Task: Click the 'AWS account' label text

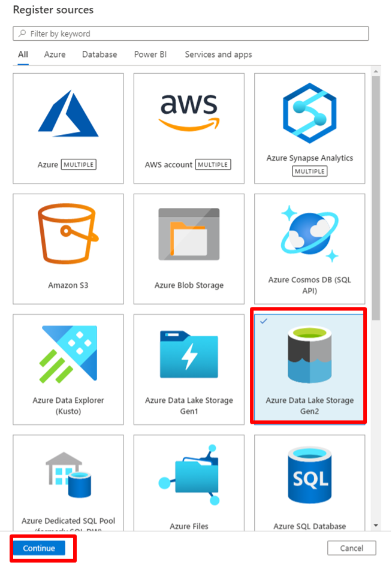Action: tap(168, 164)
